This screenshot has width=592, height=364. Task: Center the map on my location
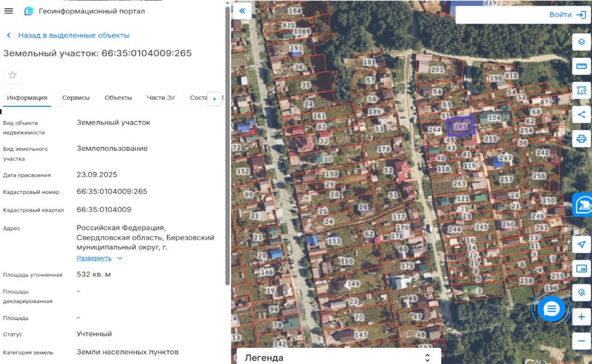pyautogui.click(x=582, y=244)
